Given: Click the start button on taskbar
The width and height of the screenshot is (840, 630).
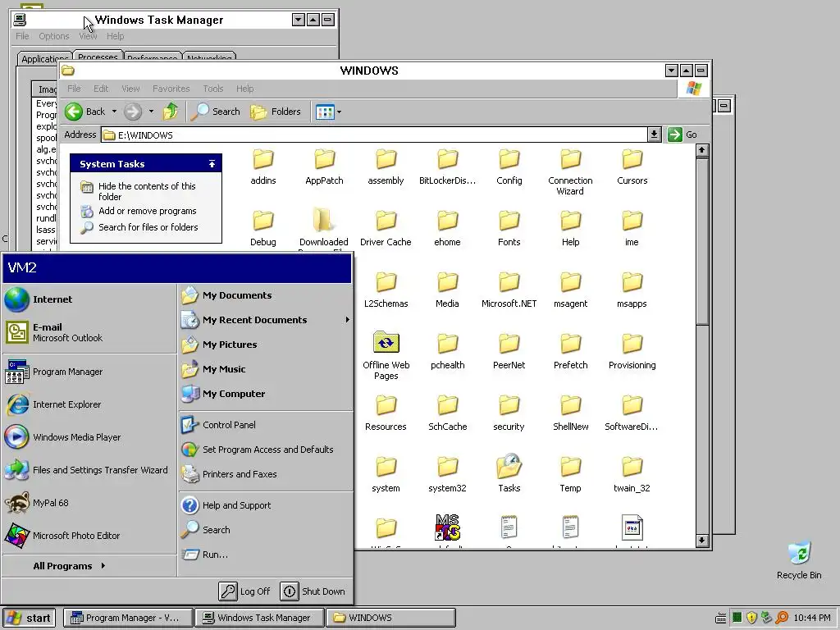Looking at the screenshot, I should point(30,619).
